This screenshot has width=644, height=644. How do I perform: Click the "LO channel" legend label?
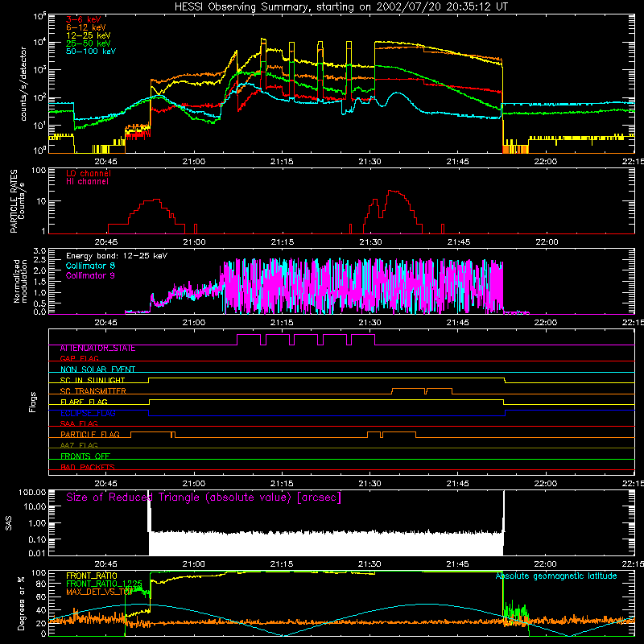pyautogui.click(x=89, y=173)
